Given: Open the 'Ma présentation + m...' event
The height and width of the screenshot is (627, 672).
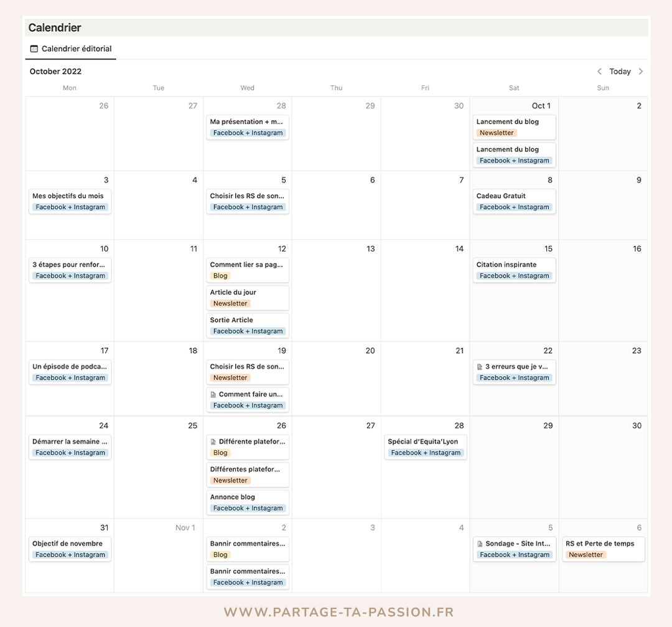Looking at the screenshot, I should [x=248, y=127].
